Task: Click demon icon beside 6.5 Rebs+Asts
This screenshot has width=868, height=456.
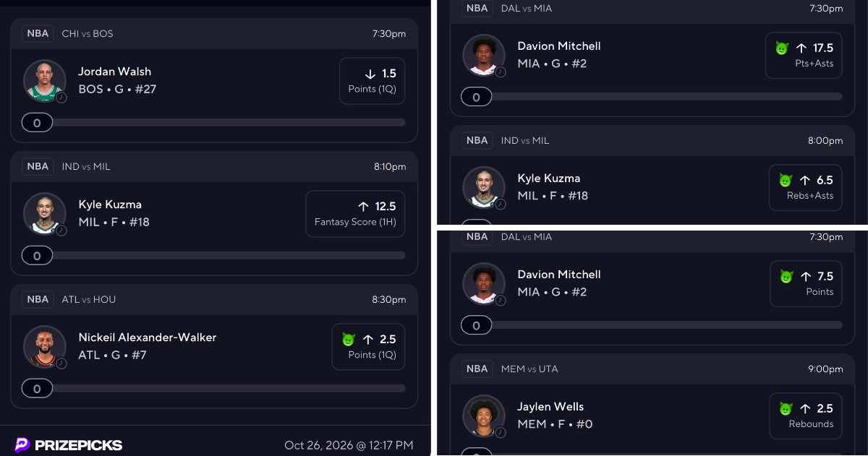Action: 786,180
